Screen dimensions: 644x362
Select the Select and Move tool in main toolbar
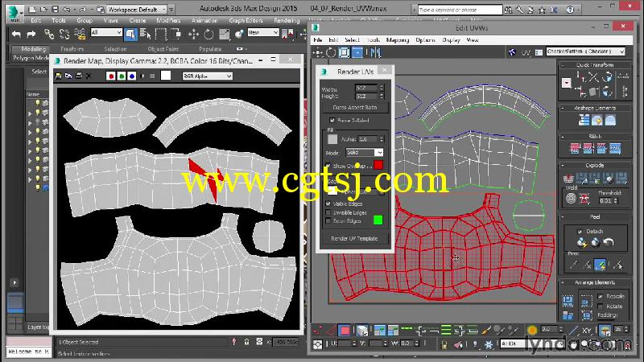point(193,34)
